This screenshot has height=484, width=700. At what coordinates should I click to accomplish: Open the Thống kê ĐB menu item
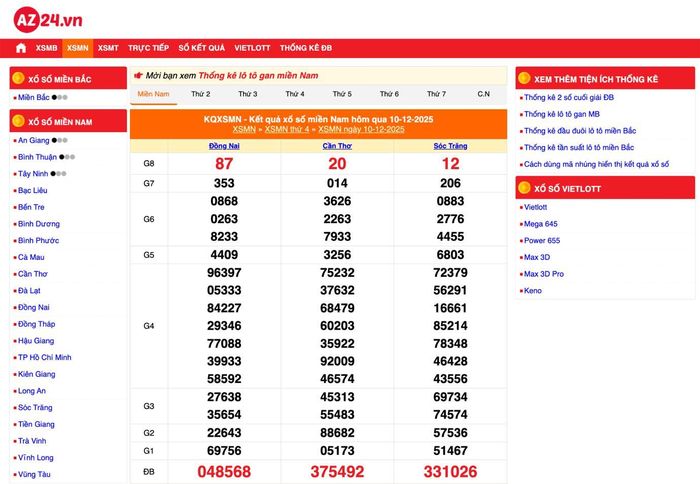[306, 48]
